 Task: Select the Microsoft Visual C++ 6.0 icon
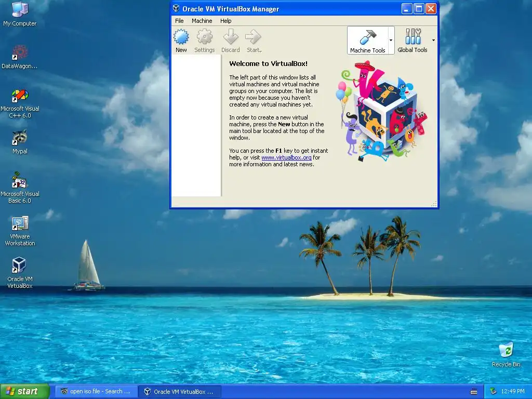(20, 103)
